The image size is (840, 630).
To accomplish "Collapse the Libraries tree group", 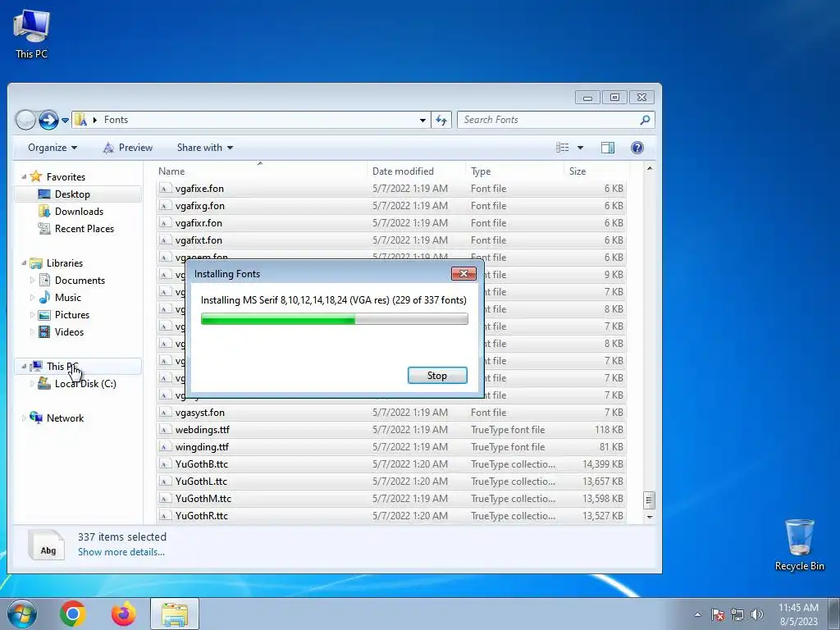I will click(24, 263).
